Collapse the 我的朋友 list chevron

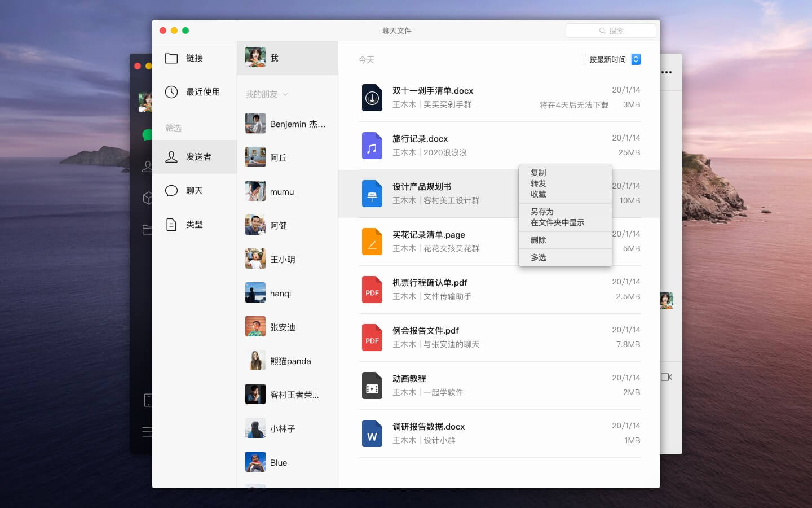[x=285, y=94]
